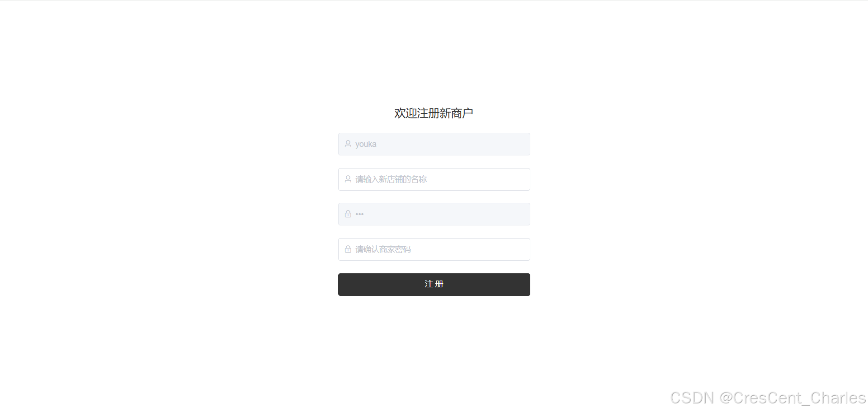Click the lock icon in masked password field

[x=348, y=214]
